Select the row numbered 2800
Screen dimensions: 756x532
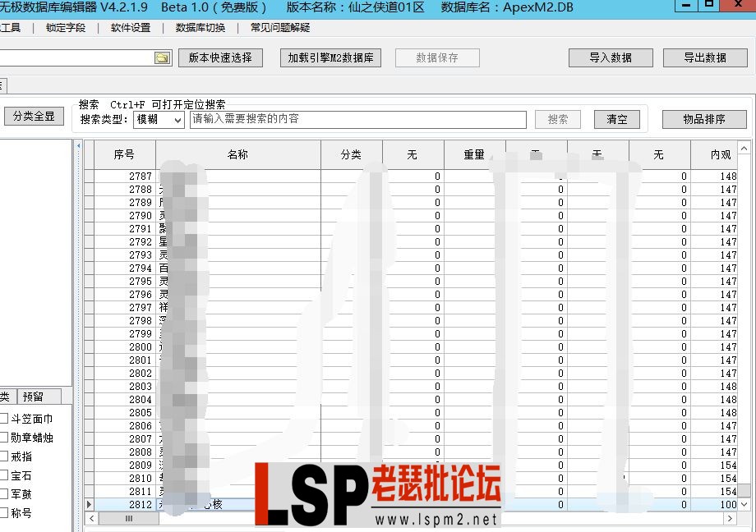411,347
